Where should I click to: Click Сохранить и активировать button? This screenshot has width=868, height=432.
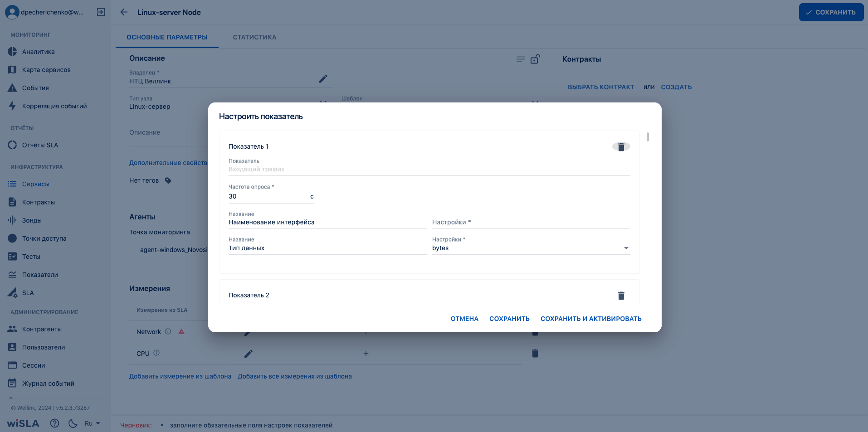click(591, 319)
